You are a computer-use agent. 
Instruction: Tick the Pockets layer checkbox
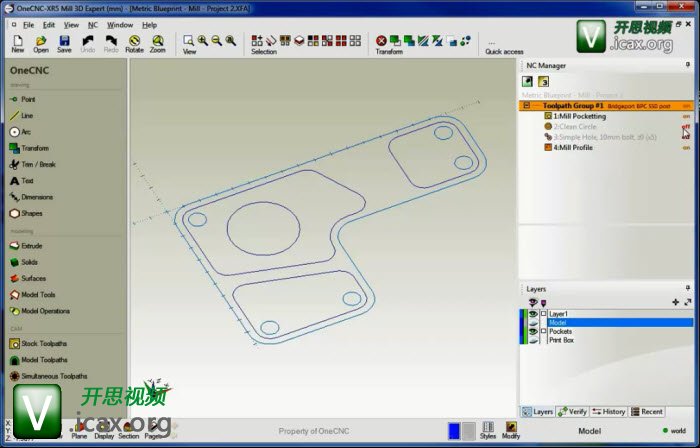coord(543,332)
